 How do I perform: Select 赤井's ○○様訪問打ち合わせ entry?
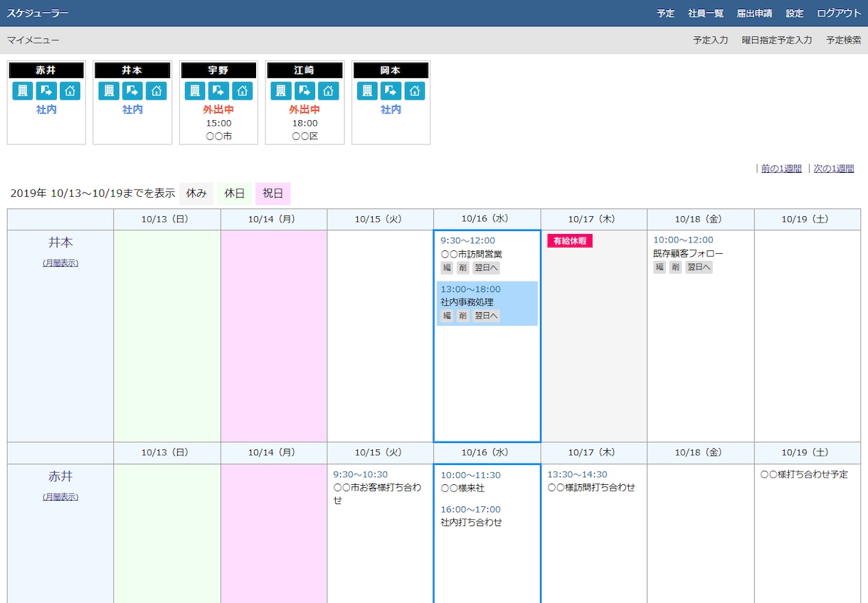coord(591,481)
